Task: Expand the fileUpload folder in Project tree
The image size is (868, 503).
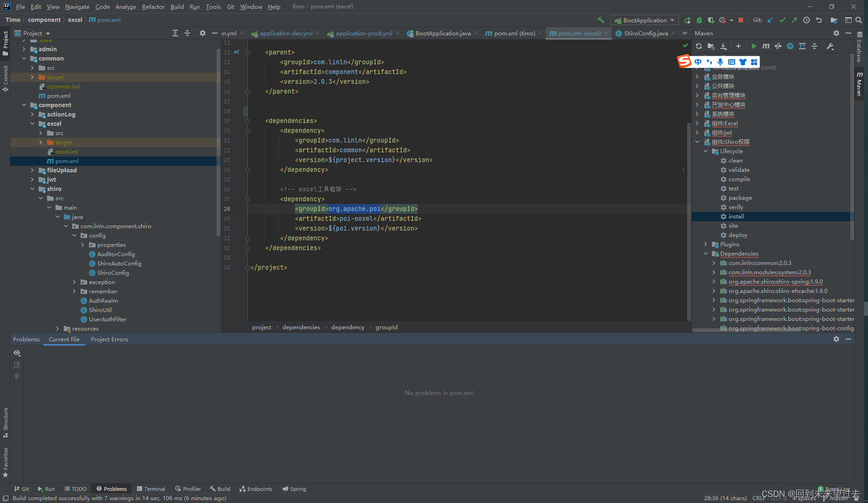Action: (32, 170)
